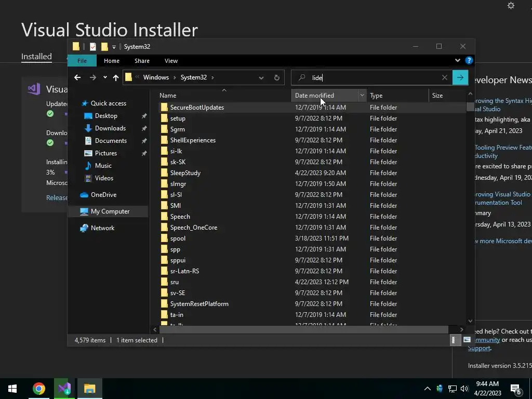
Task: Sort by Type column header
Action: [x=397, y=96]
